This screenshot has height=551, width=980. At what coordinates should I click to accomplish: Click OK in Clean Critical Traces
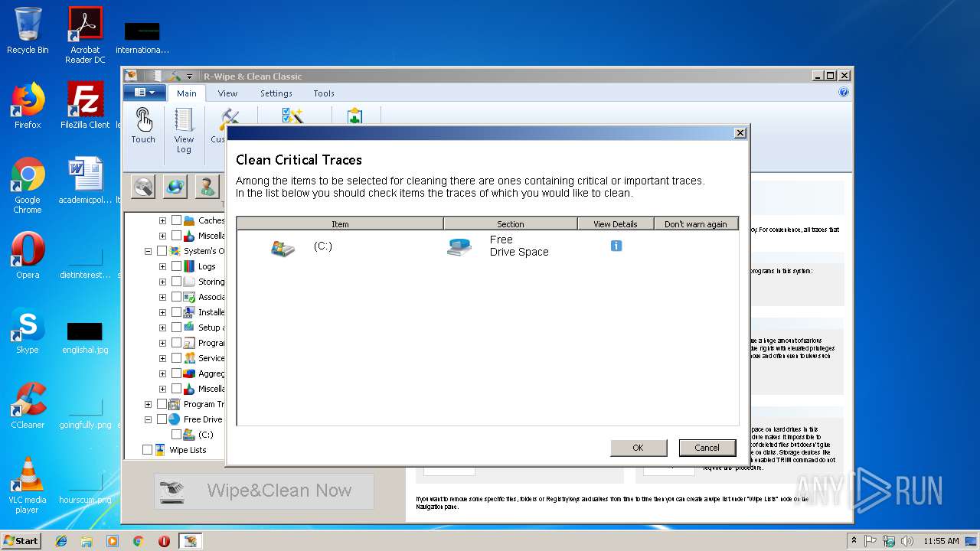(638, 448)
